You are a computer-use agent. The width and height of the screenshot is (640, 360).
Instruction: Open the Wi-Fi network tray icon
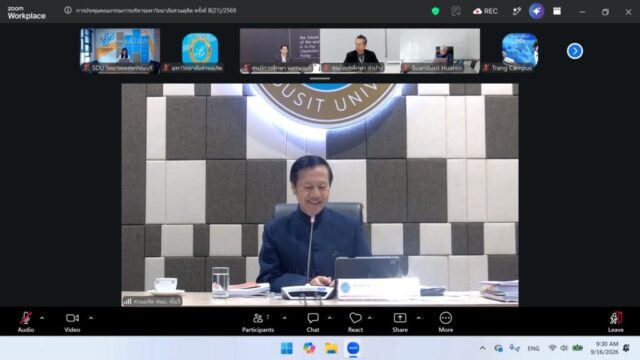(x=552, y=348)
